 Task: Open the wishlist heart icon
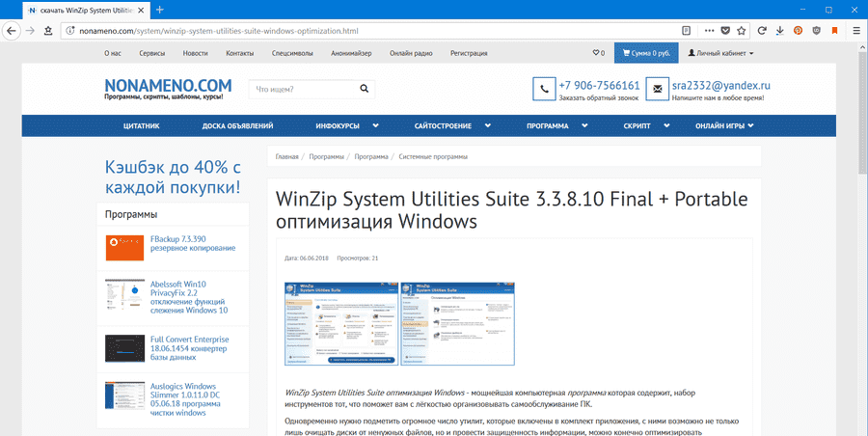tap(598, 53)
